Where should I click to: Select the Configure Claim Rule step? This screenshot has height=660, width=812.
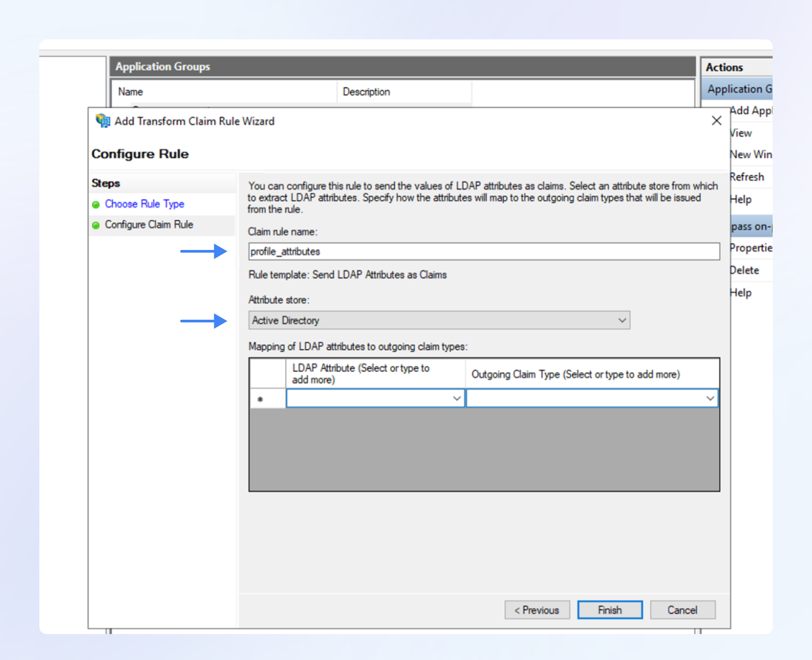click(x=149, y=224)
